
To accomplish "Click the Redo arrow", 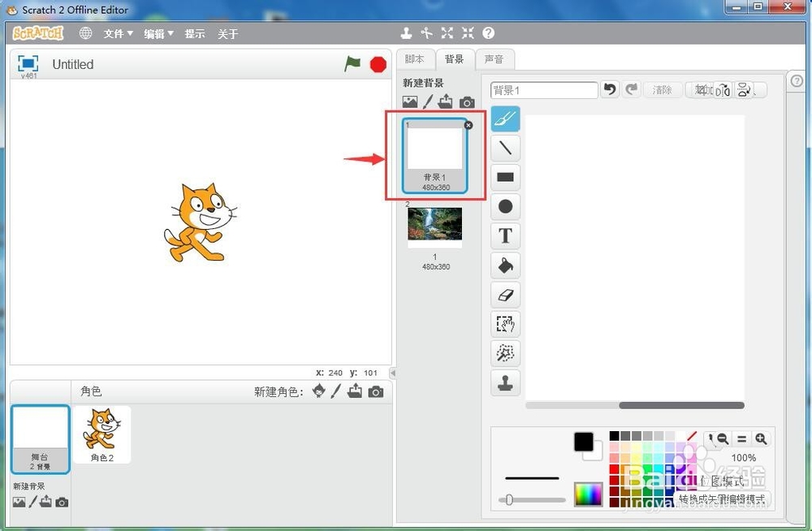I will point(631,89).
